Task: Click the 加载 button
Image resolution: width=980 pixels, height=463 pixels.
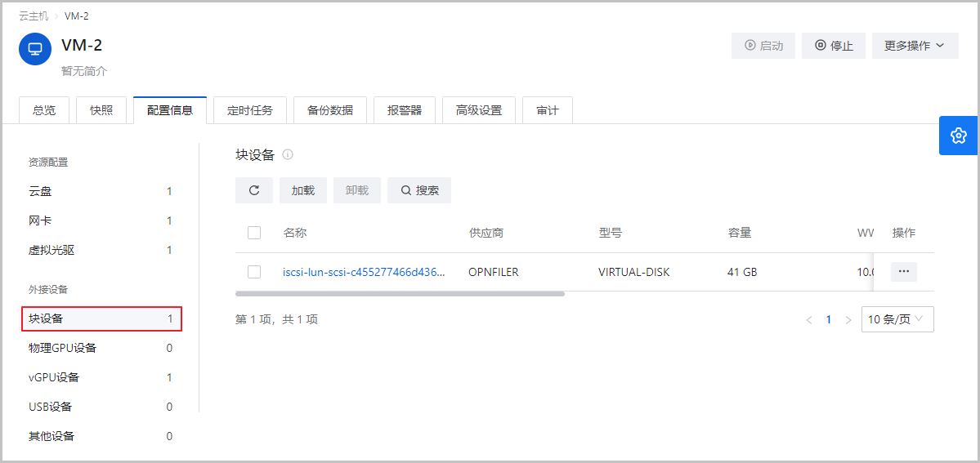Action: pyautogui.click(x=302, y=190)
